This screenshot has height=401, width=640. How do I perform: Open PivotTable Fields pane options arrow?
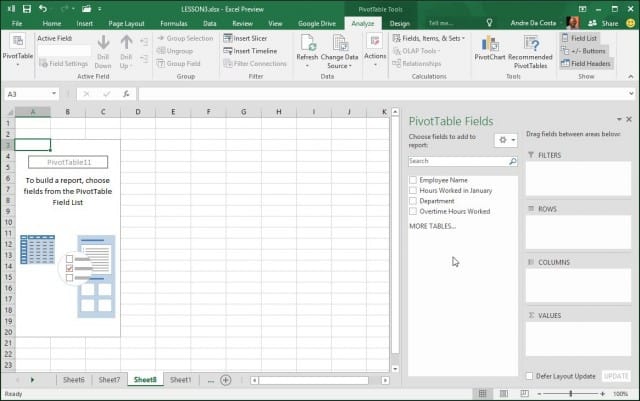[x=619, y=119]
